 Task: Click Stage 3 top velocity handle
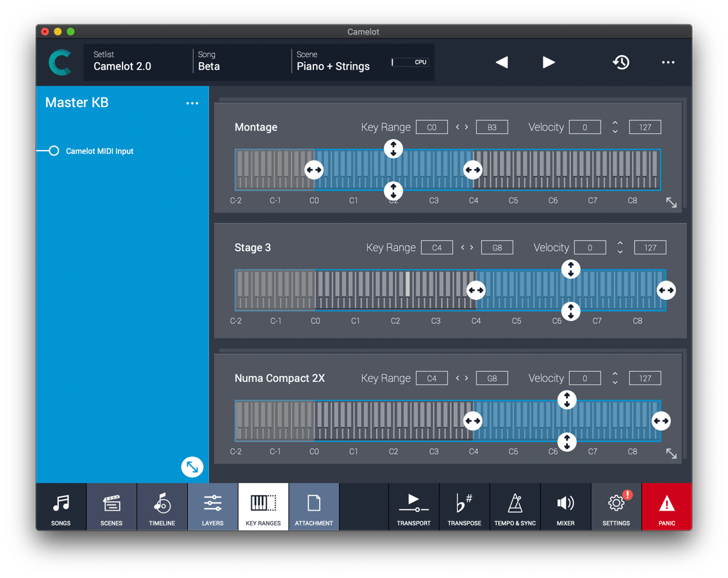click(570, 269)
